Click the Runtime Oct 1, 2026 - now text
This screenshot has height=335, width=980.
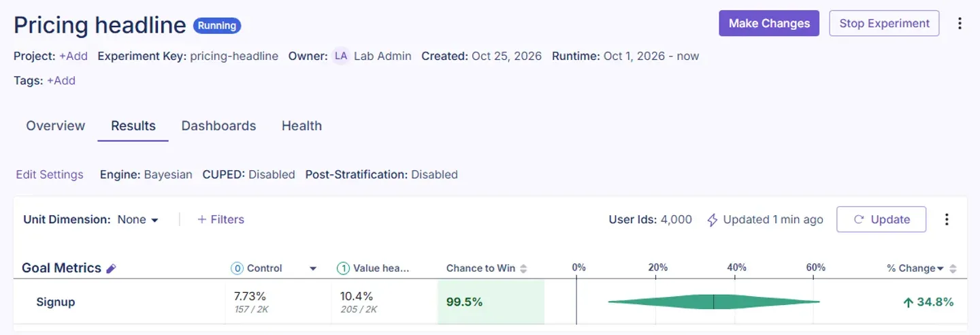625,56
